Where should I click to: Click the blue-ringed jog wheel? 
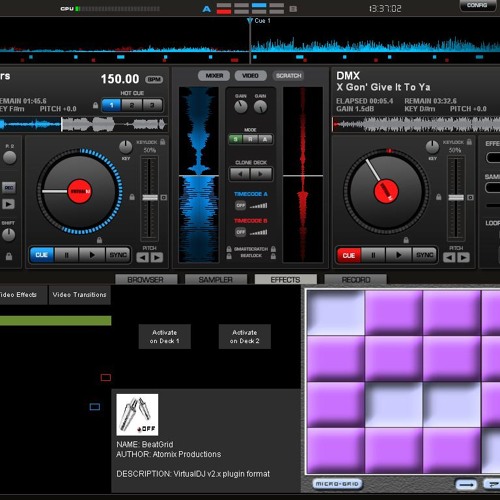tap(79, 191)
